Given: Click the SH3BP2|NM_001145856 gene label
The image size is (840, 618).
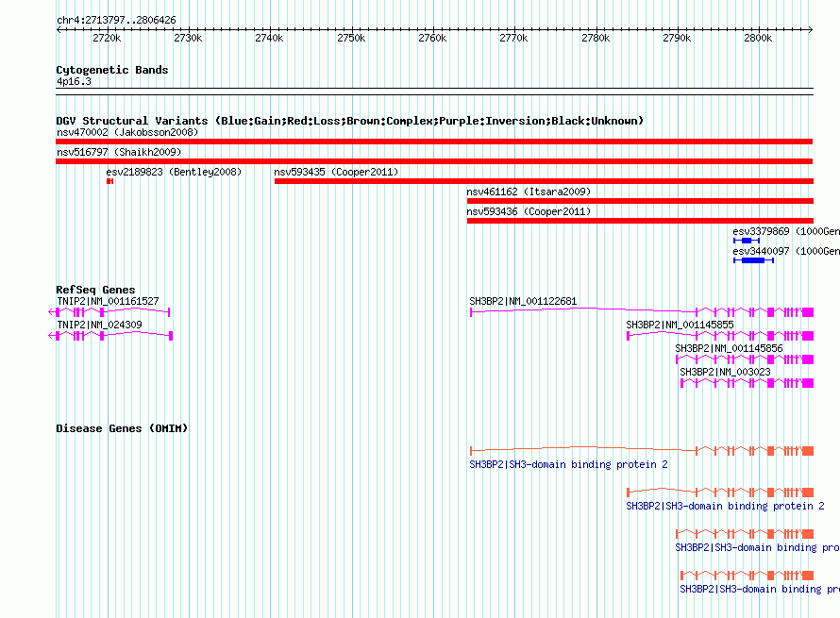Looking at the screenshot, I should (x=729, y=349).
